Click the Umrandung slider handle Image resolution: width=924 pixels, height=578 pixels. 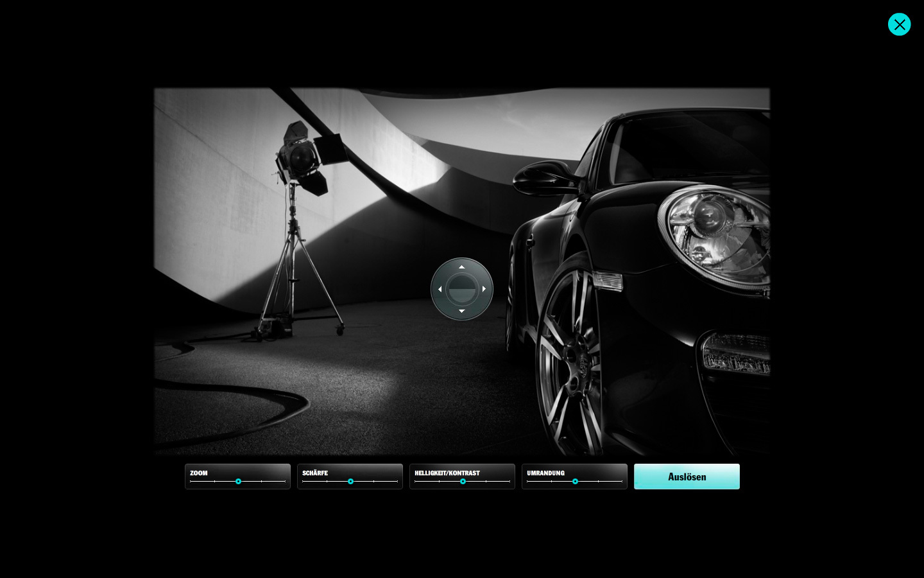pos(575,481)
